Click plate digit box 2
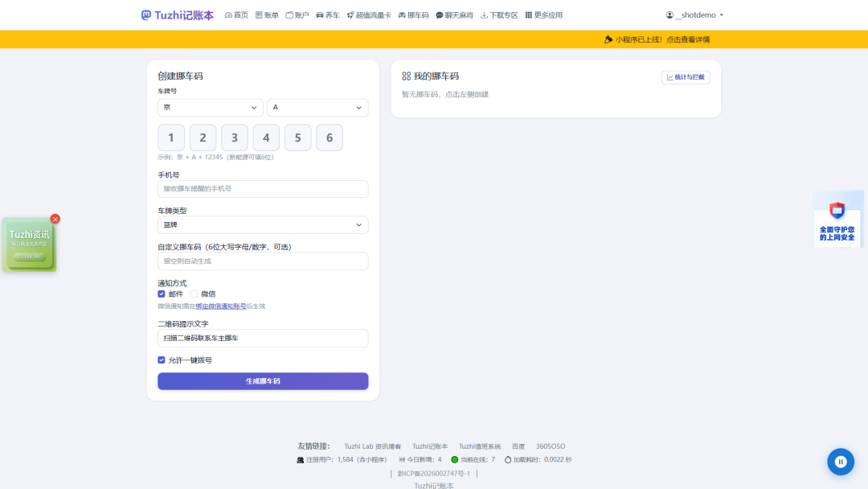This screenshot has width=868, height=489. (203, 138)
